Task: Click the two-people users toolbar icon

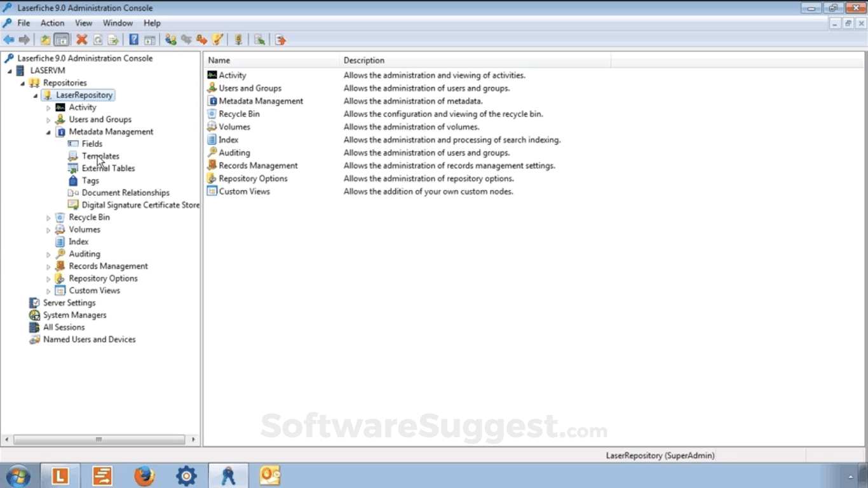Action: coord(170,40)
